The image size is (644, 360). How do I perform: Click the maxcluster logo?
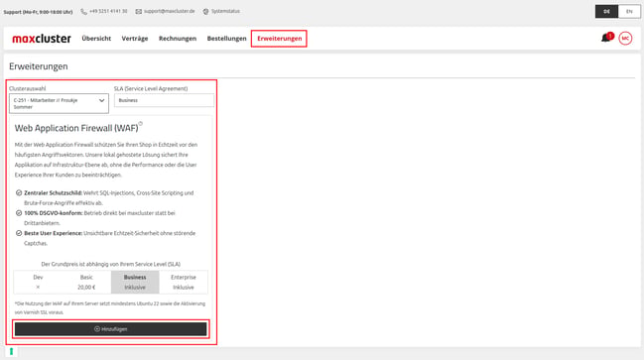coord(42,39)
